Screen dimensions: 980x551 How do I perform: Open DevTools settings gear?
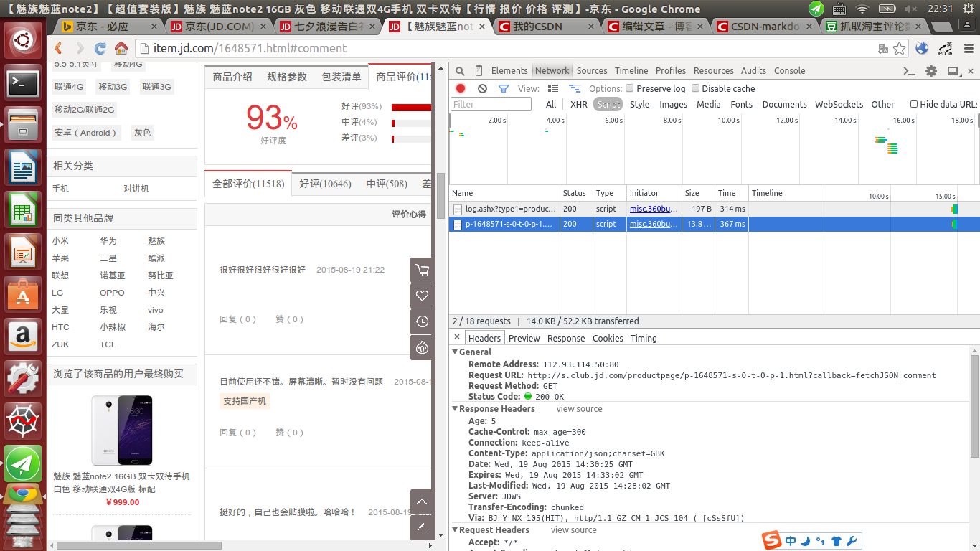pyautogui.click(x=931, y=71)
